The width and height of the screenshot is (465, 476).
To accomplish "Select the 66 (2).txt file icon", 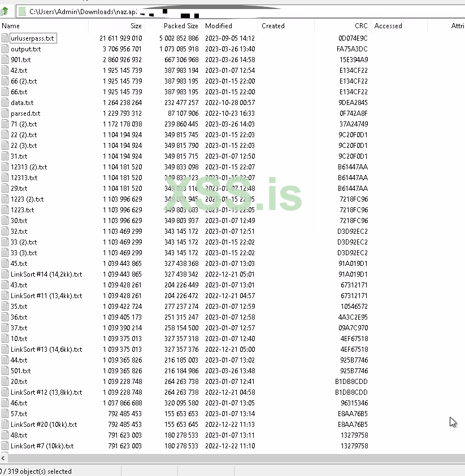I will point(5,81).
